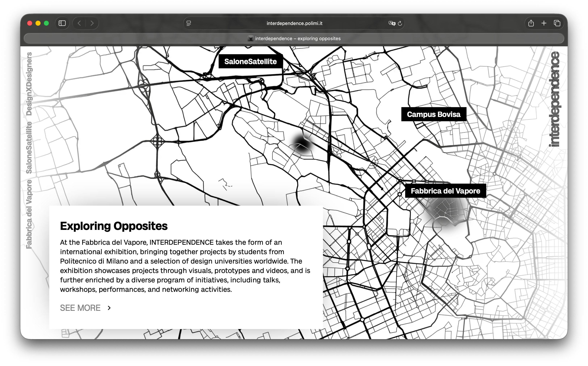
Task: Open SaloneSatellite in vertical side menu
Action: click(x=29, y=147)
